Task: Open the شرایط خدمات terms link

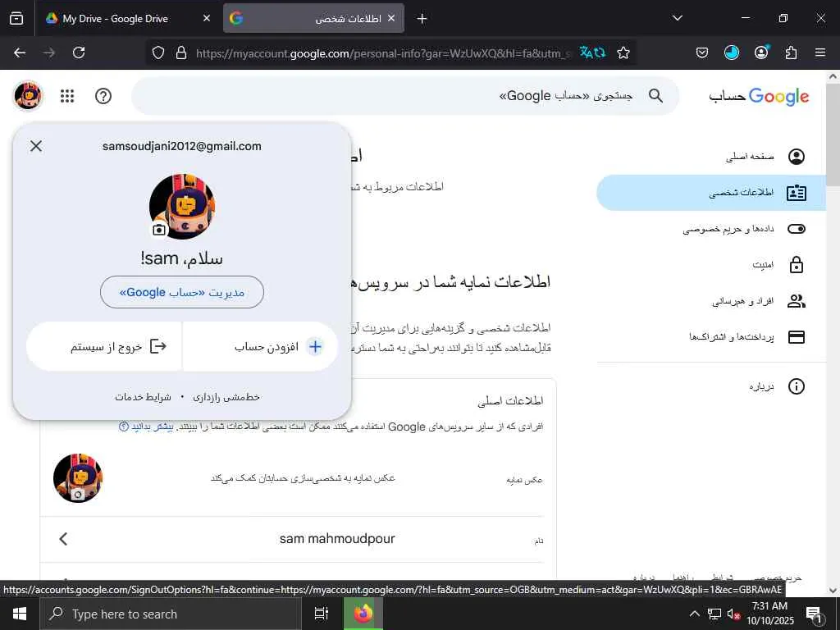Action: 143,397
